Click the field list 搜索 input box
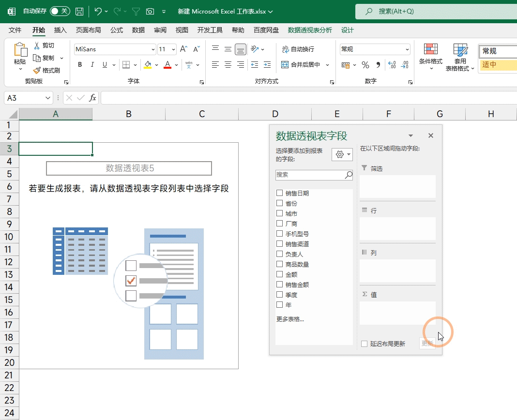517x420 pixels. (310, 175)
